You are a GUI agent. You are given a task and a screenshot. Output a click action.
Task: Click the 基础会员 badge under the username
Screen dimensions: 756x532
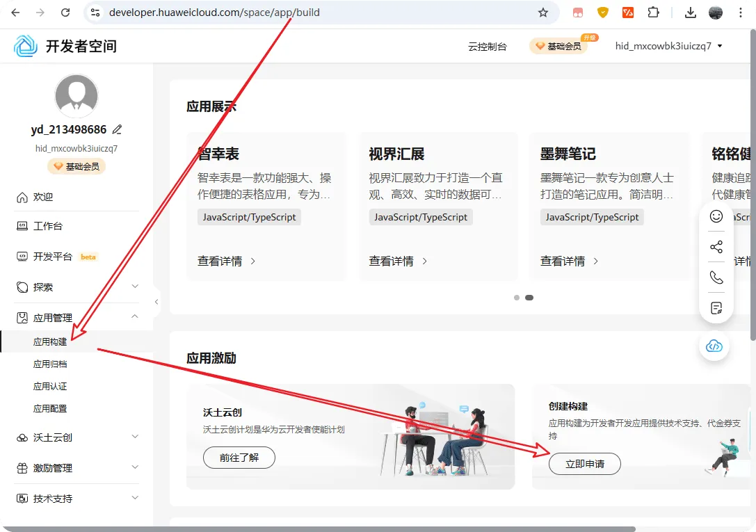click(x=77, y=166)
